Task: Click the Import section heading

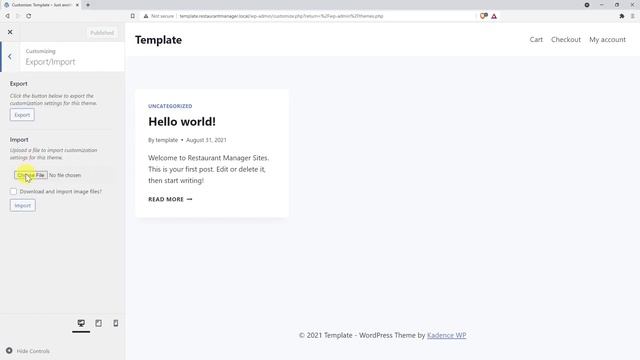Action: tap(19, 140)
